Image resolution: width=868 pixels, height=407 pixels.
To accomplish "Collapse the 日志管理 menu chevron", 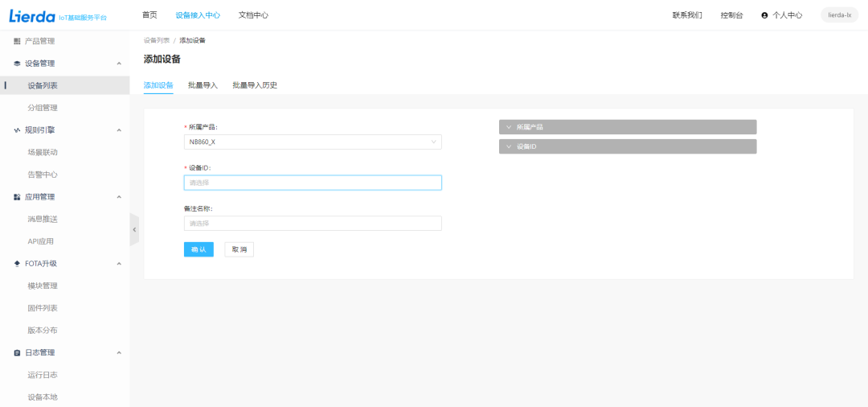I will coord(119,353).
